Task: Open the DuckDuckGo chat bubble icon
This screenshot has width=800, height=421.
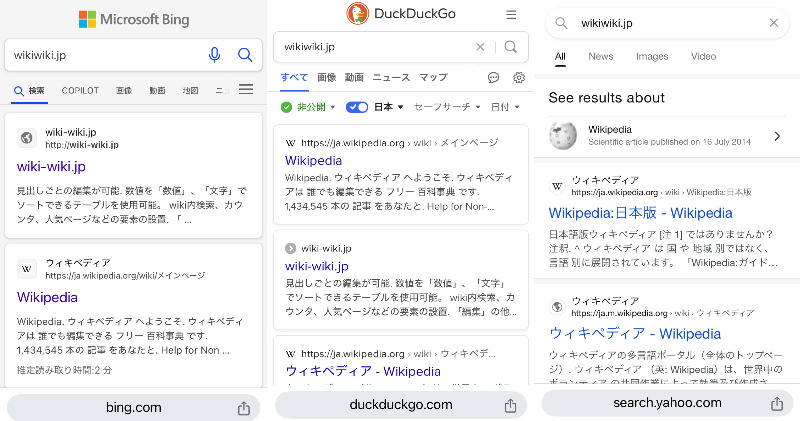Action: point(493,77)
